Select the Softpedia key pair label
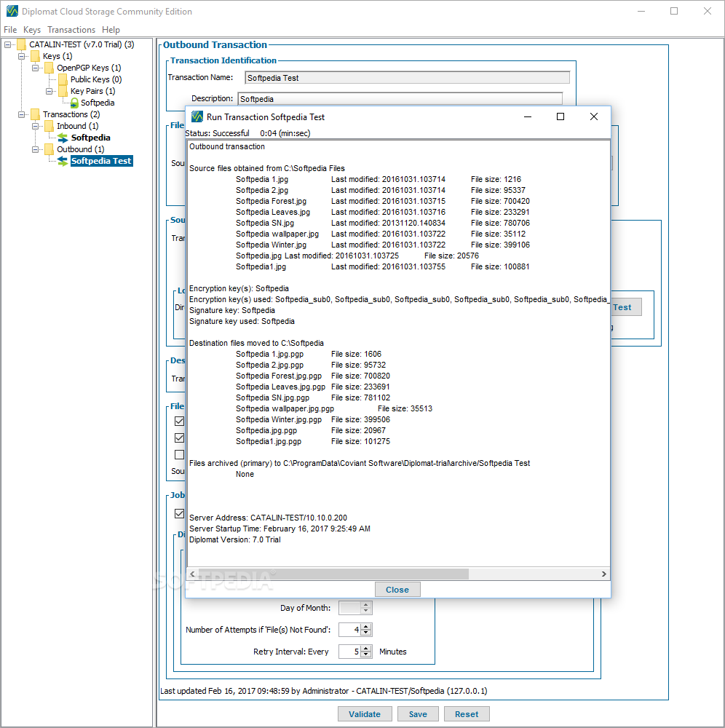 pos(98,103)
